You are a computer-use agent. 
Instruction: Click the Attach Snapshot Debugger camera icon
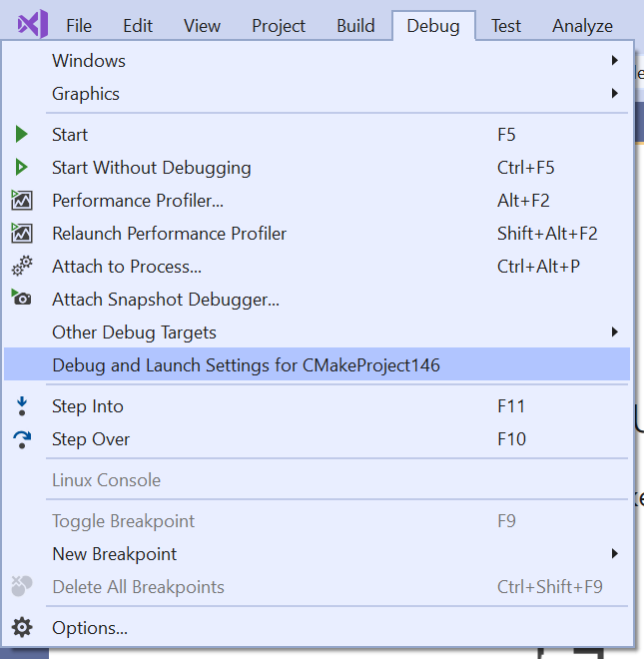[21, 298]
